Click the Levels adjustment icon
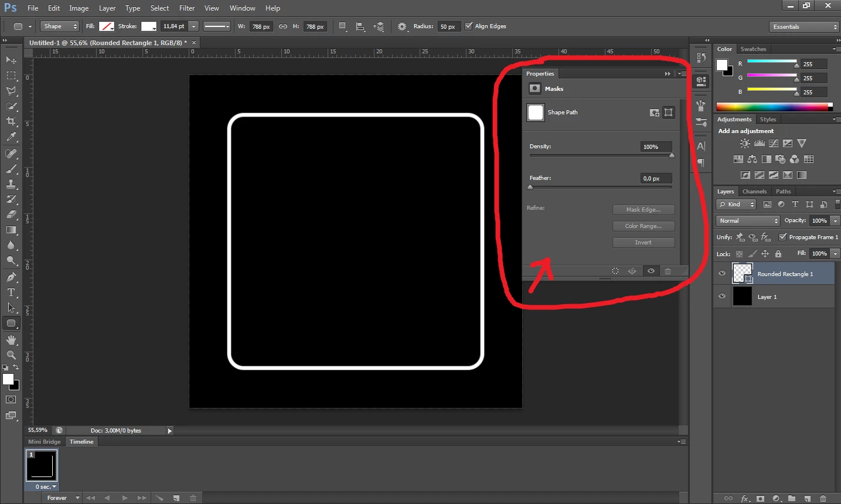 click(x=760, y=143)
